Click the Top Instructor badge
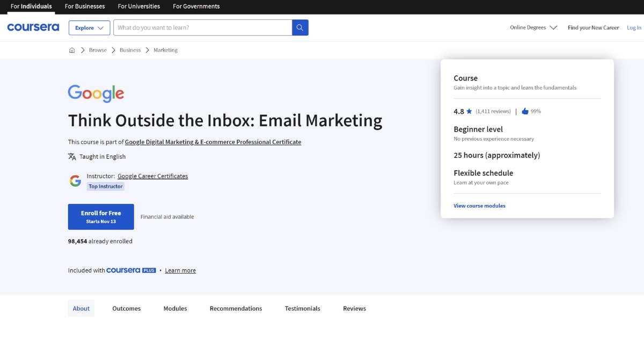The width and height of the screenshot is (644, 337). (x=106, y=186)
